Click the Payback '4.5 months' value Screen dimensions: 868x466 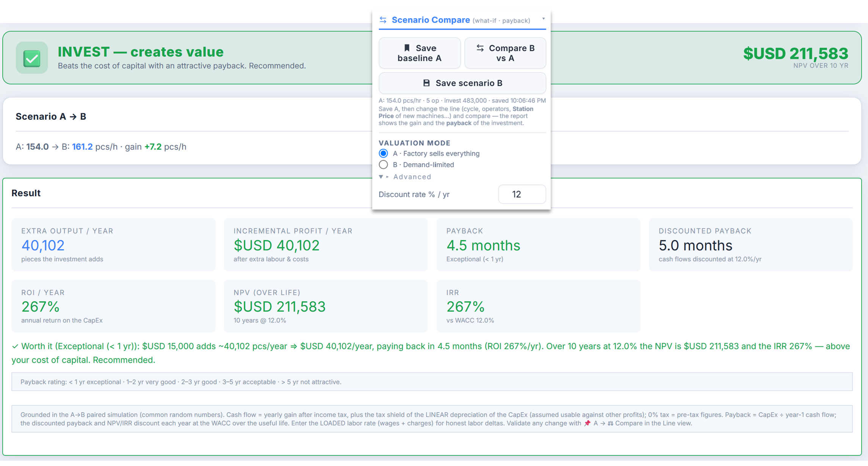click(x=483, y=246)
